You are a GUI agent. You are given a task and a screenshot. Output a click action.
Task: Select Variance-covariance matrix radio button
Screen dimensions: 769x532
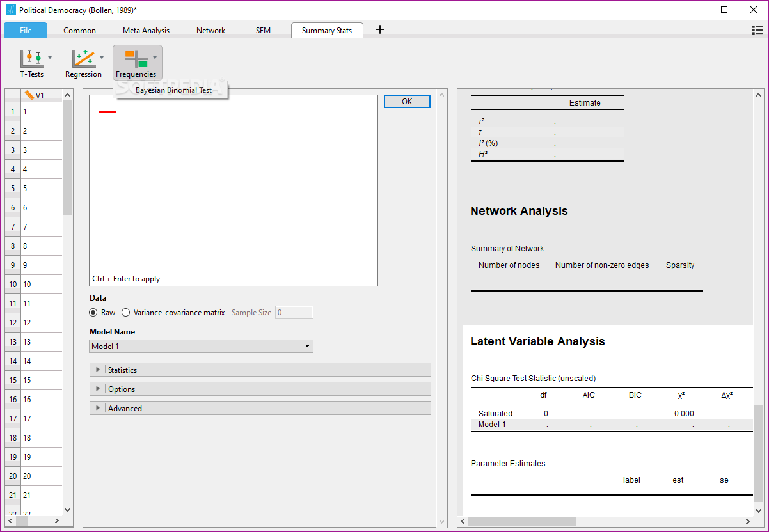point(125,313)
